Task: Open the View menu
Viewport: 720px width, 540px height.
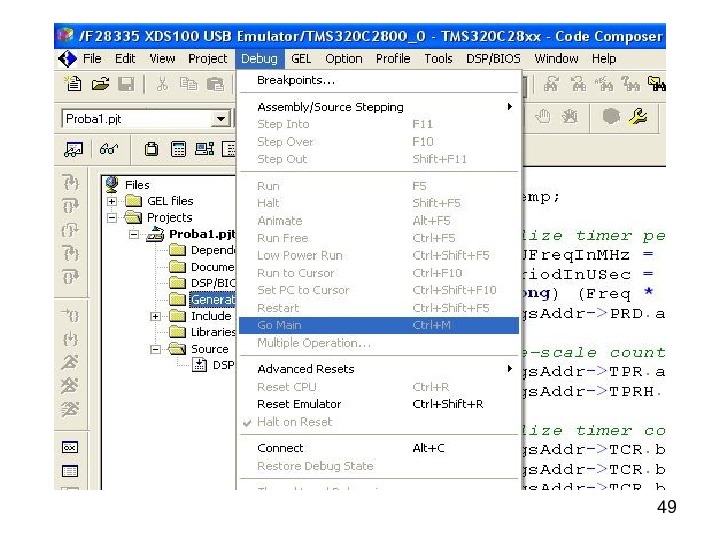Action: 162,59
